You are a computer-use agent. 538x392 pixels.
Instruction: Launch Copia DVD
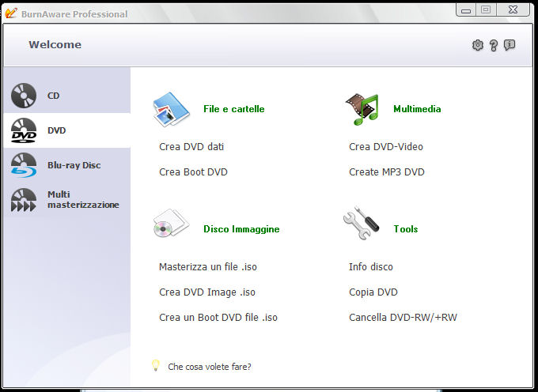click(x=373, y=292)
